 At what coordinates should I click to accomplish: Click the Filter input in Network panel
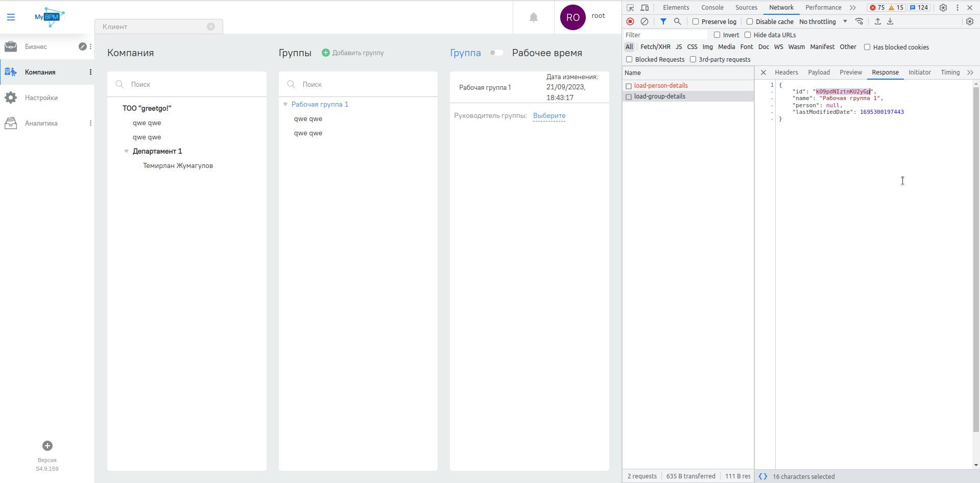pyautogui.click(x=665, y=35)
